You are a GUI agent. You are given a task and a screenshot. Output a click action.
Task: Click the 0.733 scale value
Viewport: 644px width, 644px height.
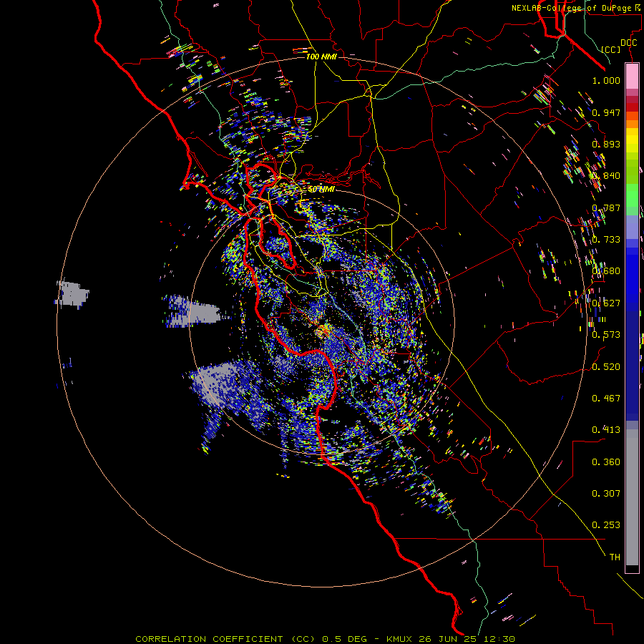click(606, 240)
